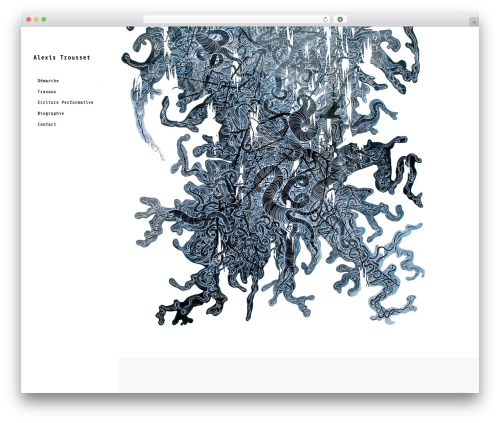Viewport: 500px width, 423px height.
Task: Click the round icon beside the address bar
Action: click(340, 19)
